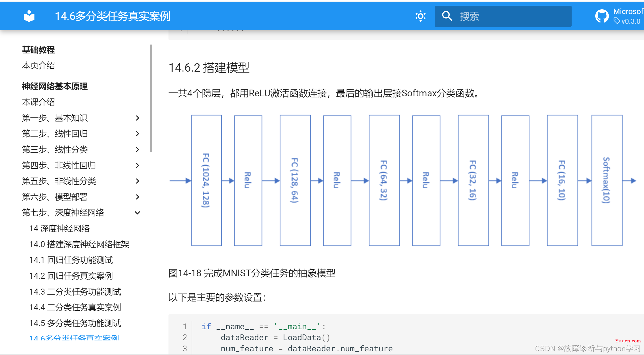This screenshot has height=355, width=644.
Task: Open 本页介绍 in sidebar
Action: pyautogui.click(x=38, y=65)
